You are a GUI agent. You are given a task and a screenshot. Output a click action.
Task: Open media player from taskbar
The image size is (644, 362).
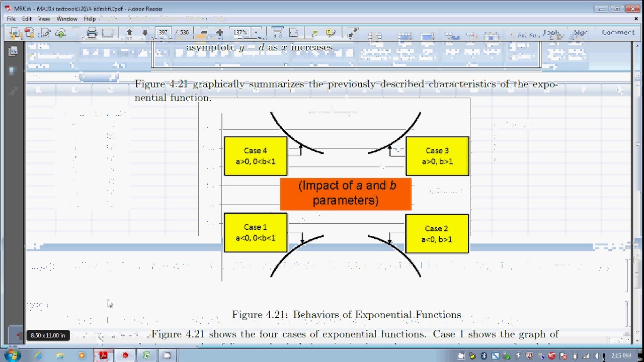[82, 355]
